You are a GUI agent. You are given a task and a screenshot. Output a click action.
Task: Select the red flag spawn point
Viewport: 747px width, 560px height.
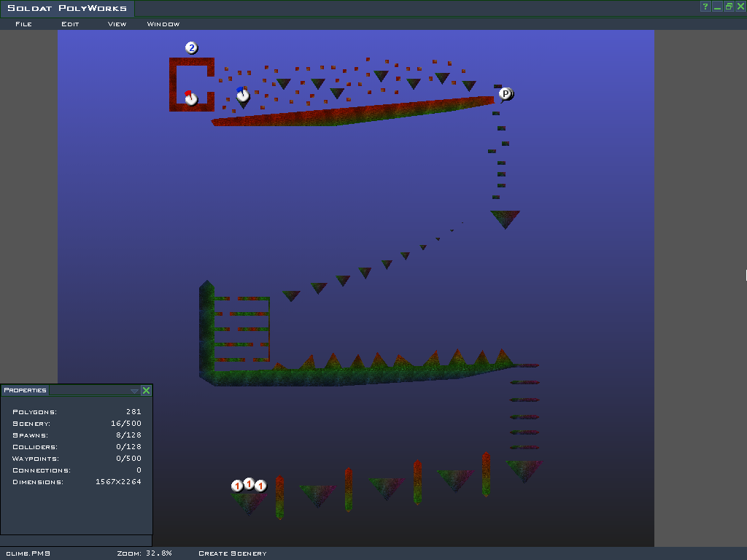click(x=191, y=98)
